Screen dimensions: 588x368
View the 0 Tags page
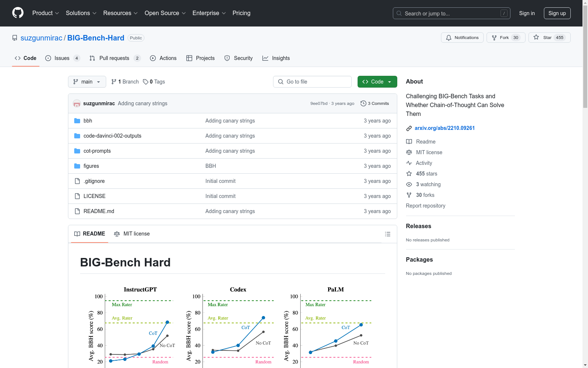(154, 82)
